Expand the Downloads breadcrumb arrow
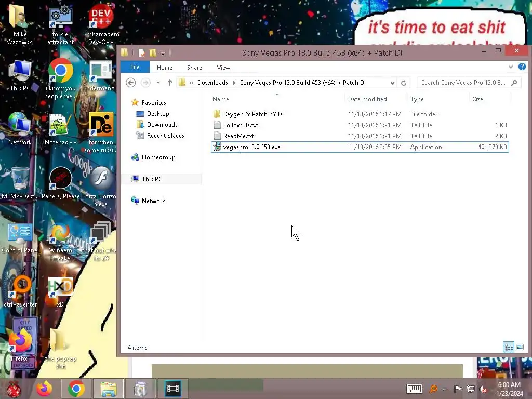532x399 pixels. click(234, 83)
